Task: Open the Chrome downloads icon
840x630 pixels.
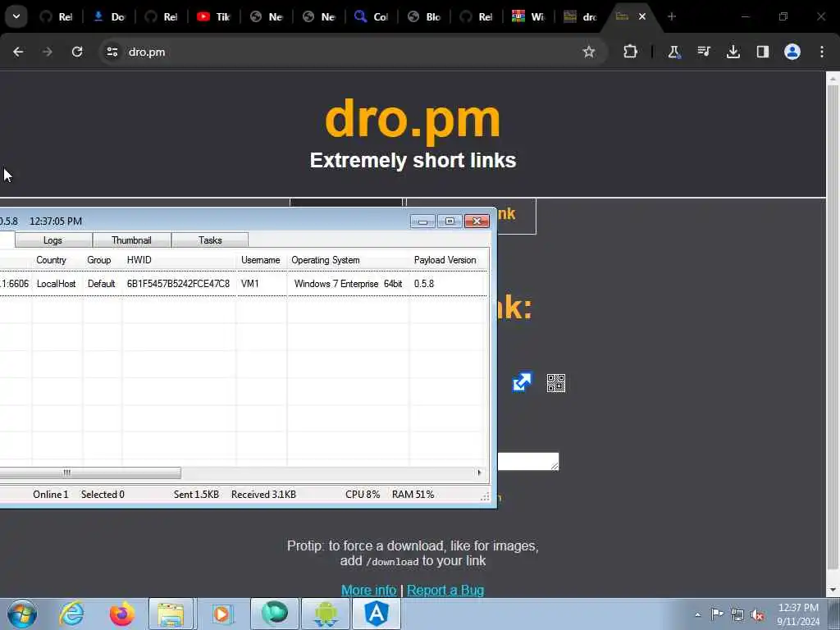Action: [x=733, y=52]
